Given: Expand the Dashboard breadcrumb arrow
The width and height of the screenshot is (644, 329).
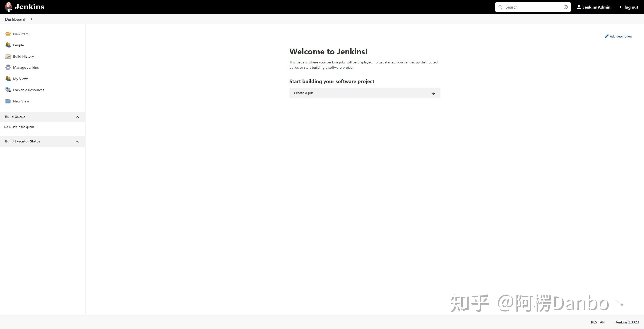Looking at the screenshot, I should coord(32,19).
